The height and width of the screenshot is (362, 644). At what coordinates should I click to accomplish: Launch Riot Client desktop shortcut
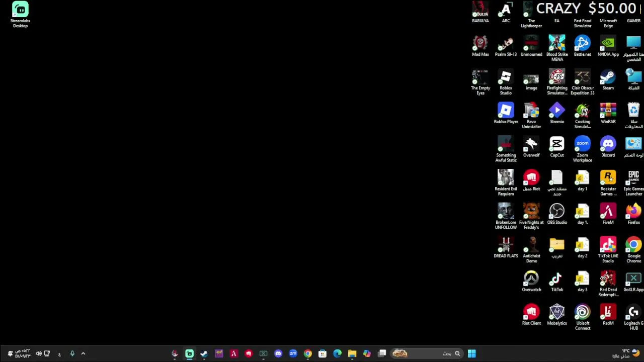click(531, 315)
